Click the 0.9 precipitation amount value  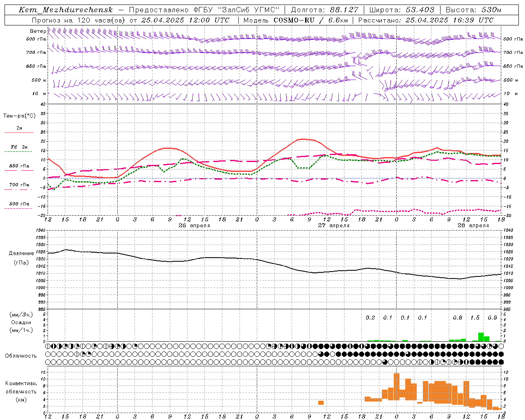click(492, 317)
